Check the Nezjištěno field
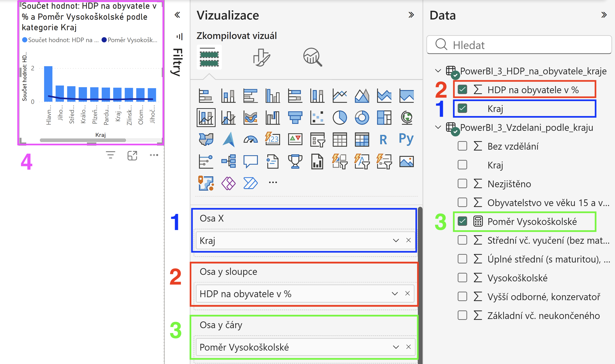This screenshot has width=615, height=364. click(x=462, y=183)
